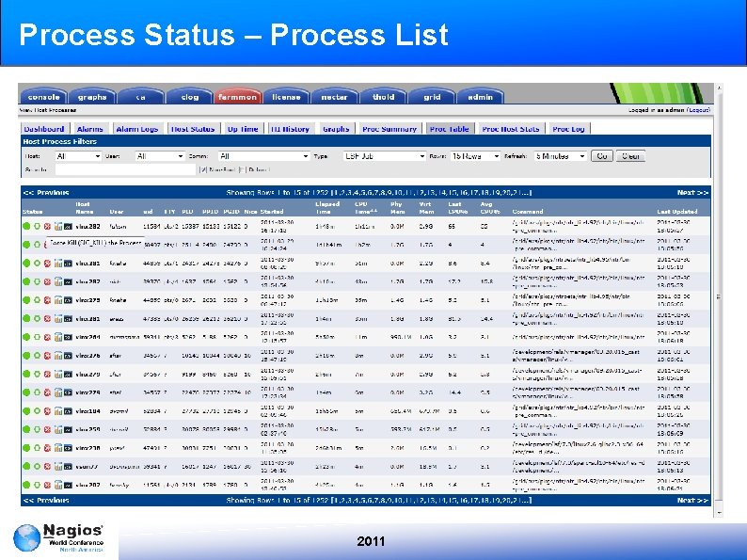Switch to the console tab

coord(44,97)
